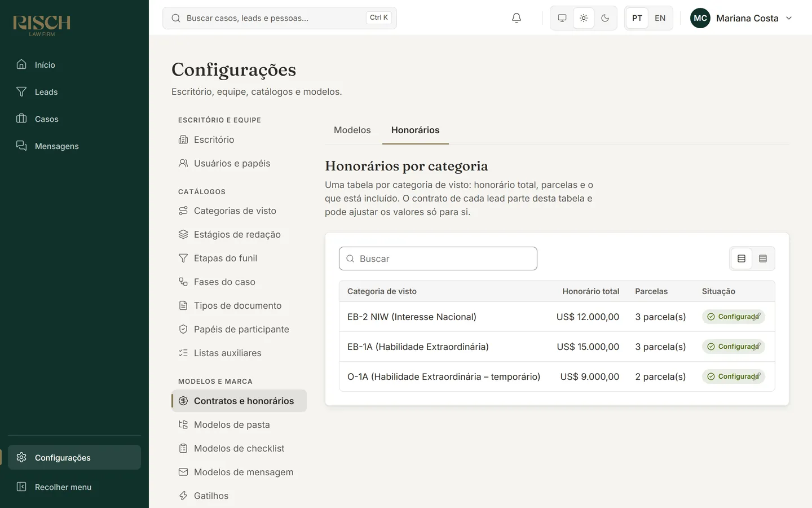The height and width of the screenshot is (508, 812).
Task: Open the notifications bell
Action: pos(516,18)
